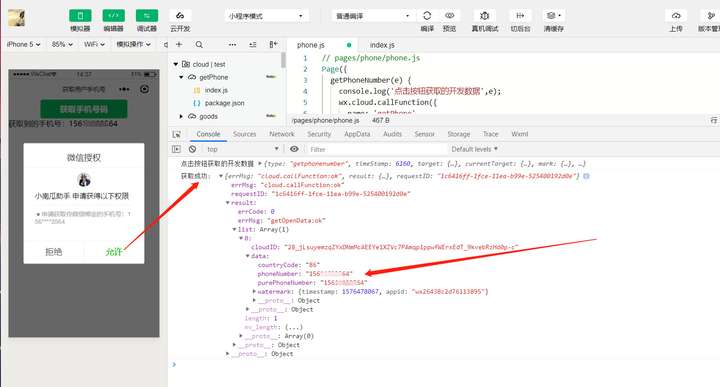The image size is (720, 387).
Task: Toggle the editor panel button
Action: (x=113, y=16)
